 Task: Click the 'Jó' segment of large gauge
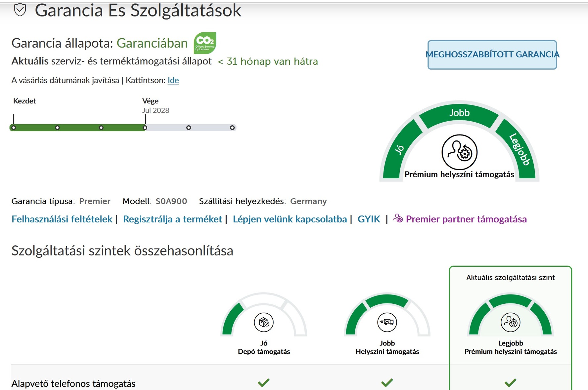400,149
